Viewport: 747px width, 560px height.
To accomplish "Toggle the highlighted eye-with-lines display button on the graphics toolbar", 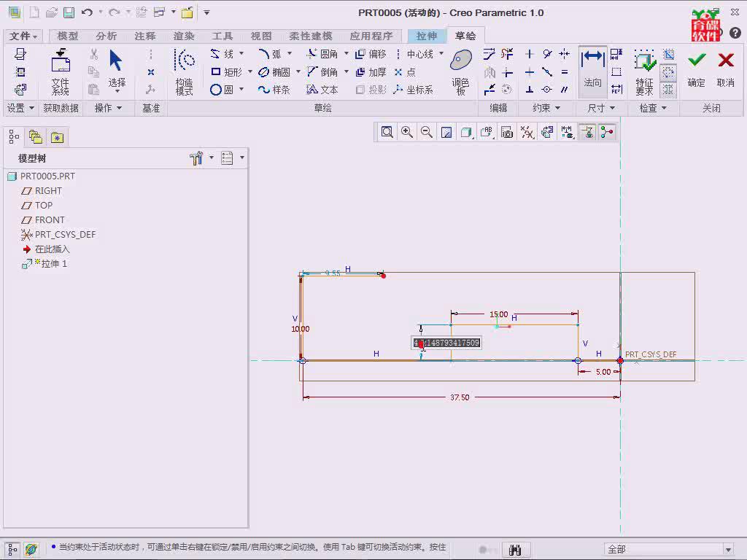I will 587,132.
